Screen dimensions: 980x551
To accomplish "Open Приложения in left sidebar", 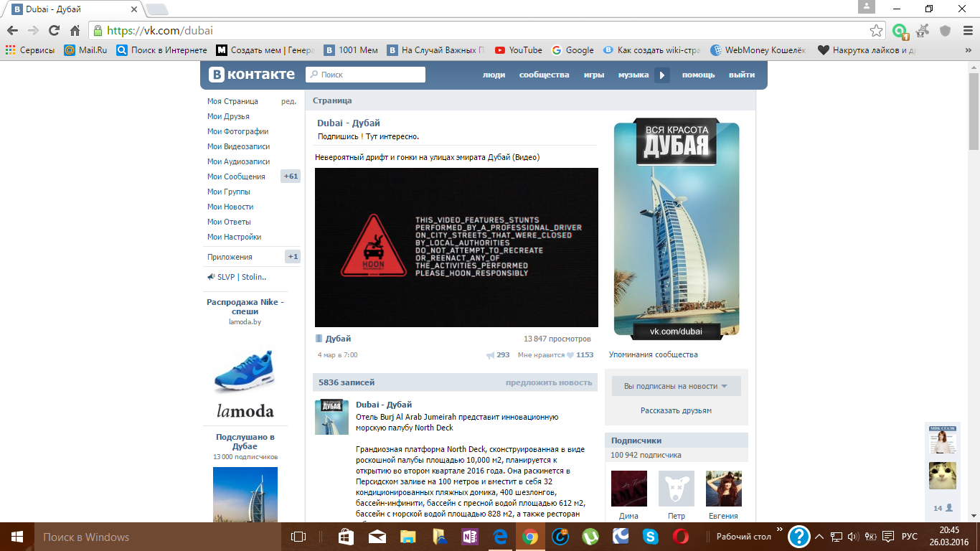I will tap(230, 257).
